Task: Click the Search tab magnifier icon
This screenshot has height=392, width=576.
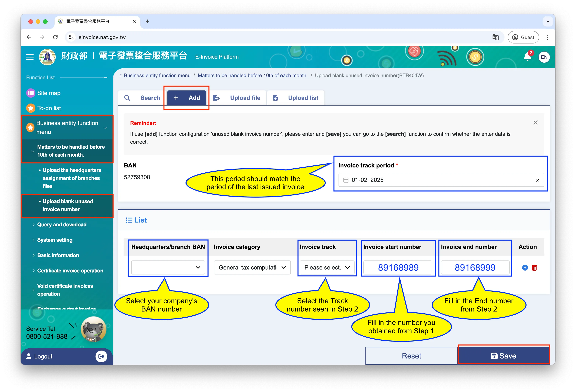Action: pyautogui.click(x=127, y=98)
